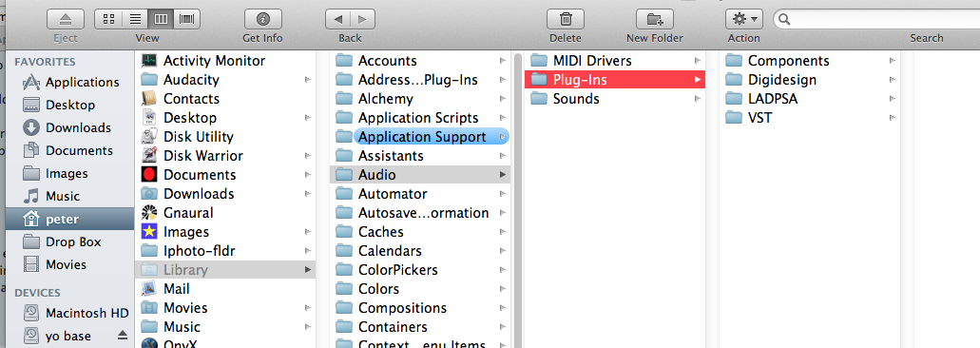Select the Automator folder

421,194
